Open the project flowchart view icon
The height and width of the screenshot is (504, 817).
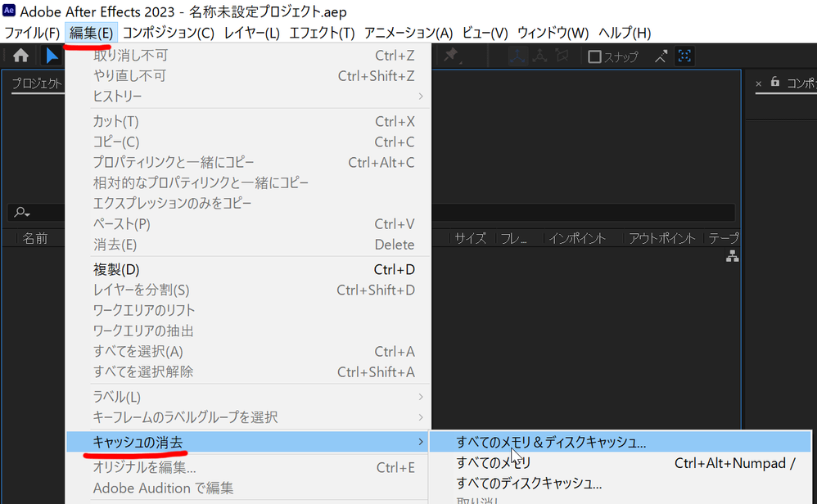point(732,255)
